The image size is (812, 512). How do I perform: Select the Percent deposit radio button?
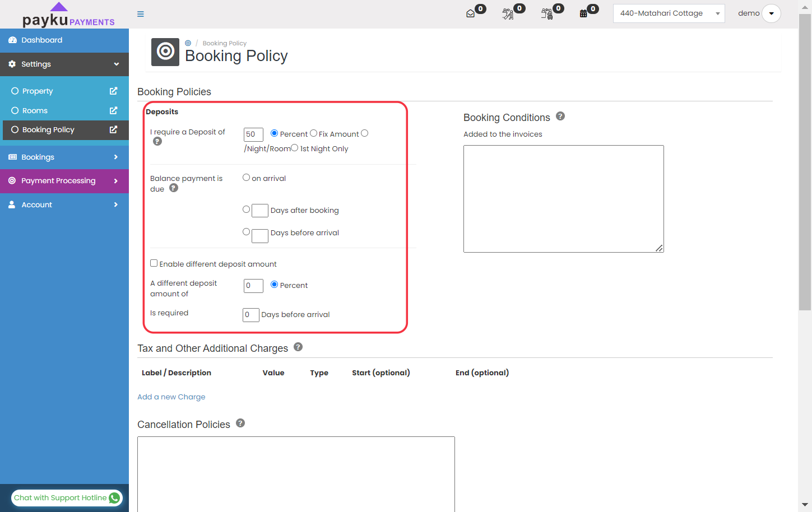pos(274,133)
